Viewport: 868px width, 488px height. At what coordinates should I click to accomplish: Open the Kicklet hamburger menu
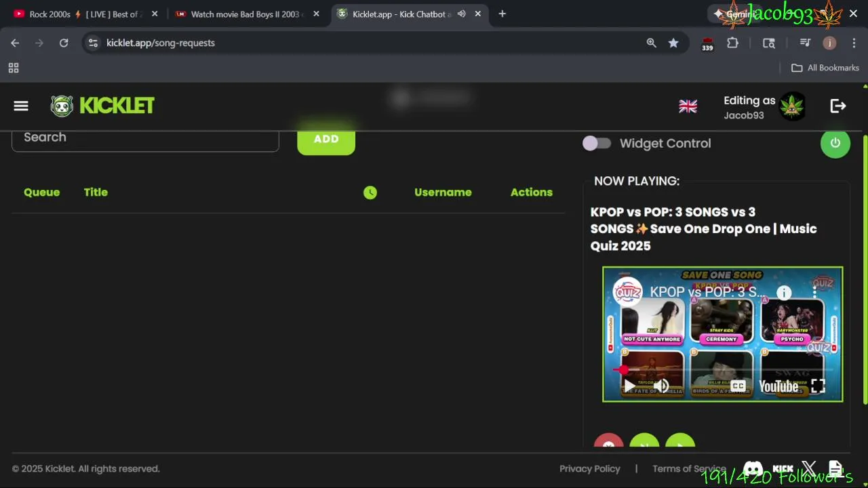21,106
